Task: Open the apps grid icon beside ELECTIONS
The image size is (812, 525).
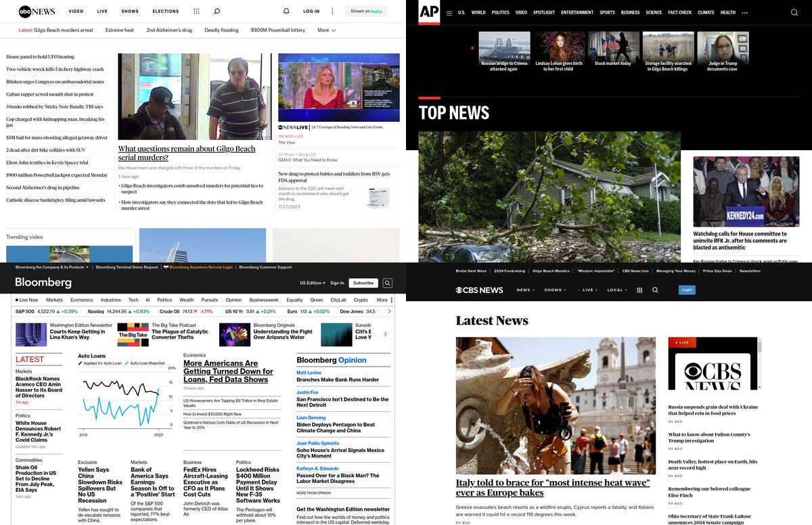Action: [x=196, y=12]
